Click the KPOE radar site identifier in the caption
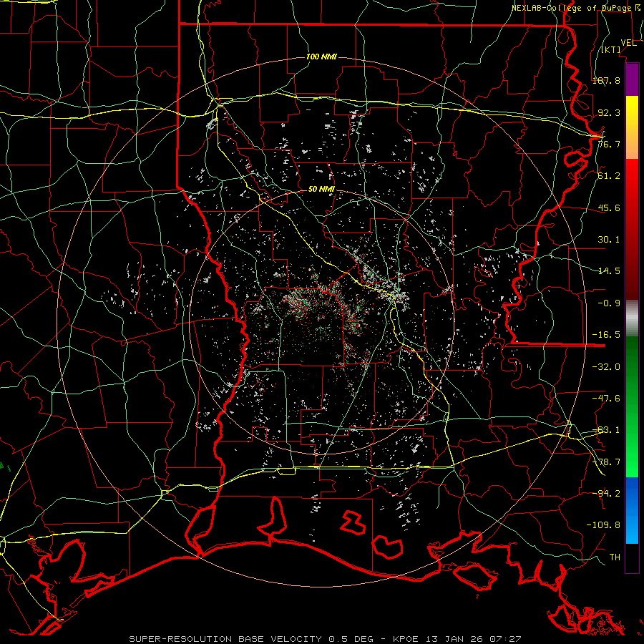 (406, 639)
